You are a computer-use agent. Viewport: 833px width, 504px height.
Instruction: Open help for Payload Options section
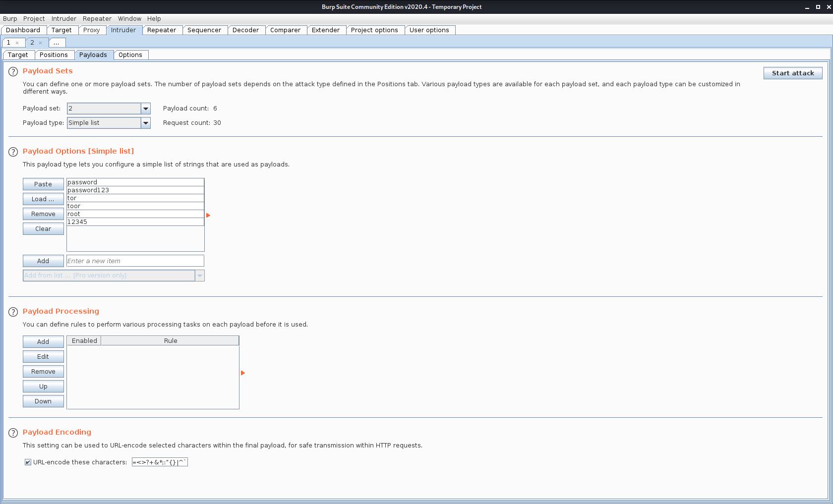(x=13, y=152)
